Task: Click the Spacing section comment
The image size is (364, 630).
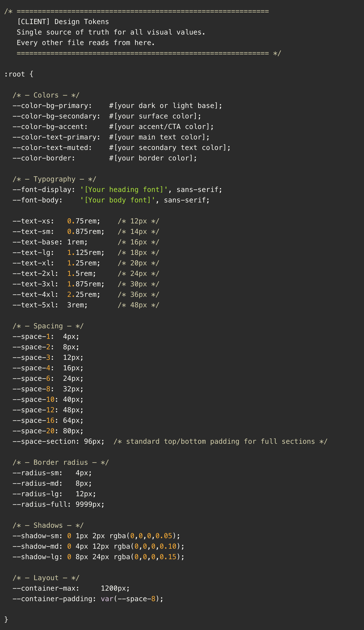Action: pos(48,326)
